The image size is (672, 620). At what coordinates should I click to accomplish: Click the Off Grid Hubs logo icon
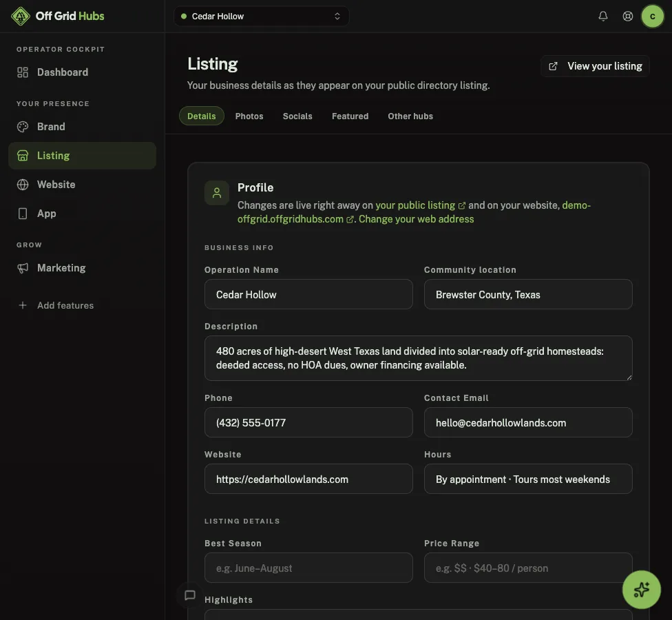point(20,17)
